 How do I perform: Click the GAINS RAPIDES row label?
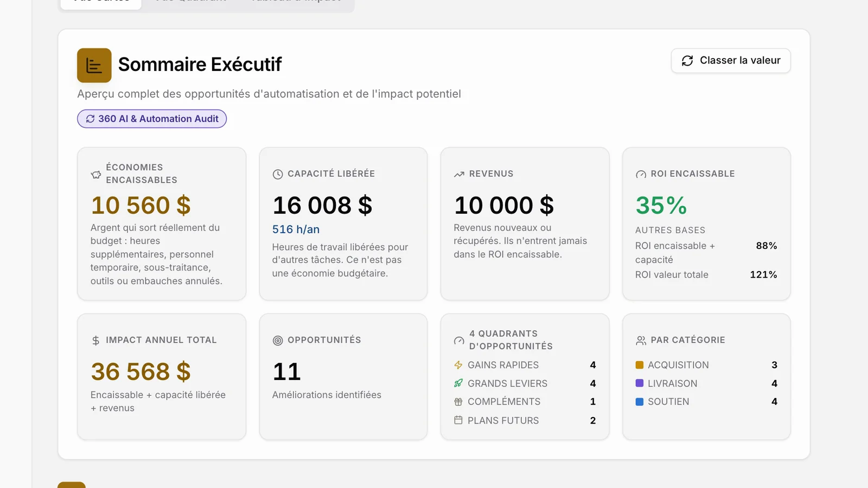tap(503, 365)
